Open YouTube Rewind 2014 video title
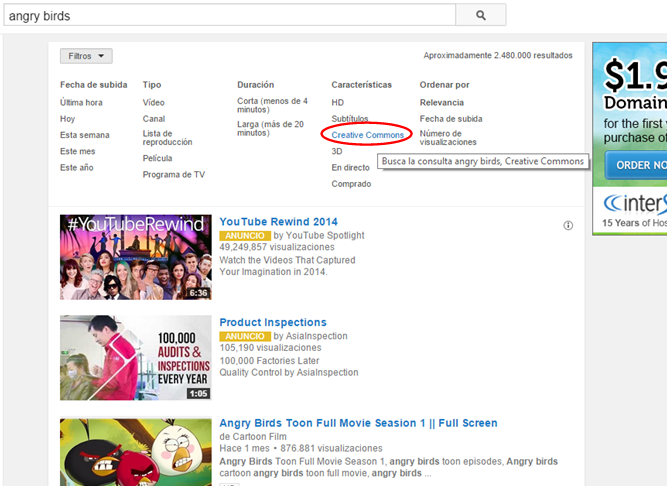 (278, 222)
